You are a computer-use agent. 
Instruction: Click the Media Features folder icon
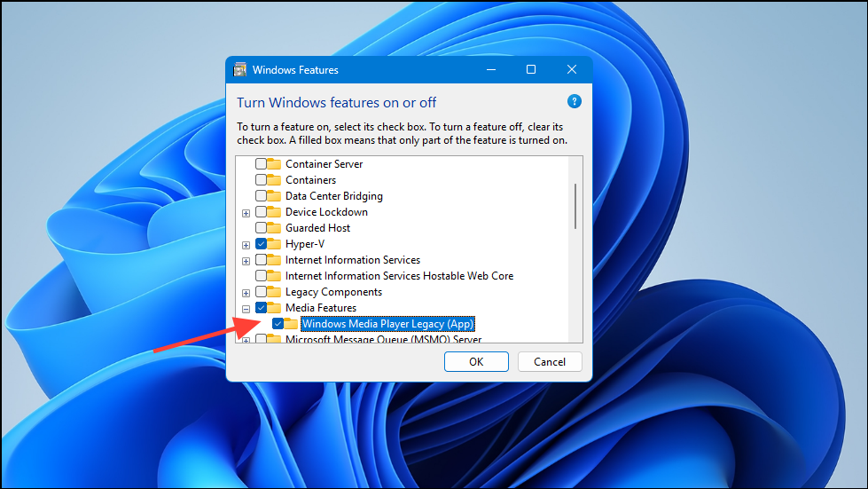[x=273, y=308]
